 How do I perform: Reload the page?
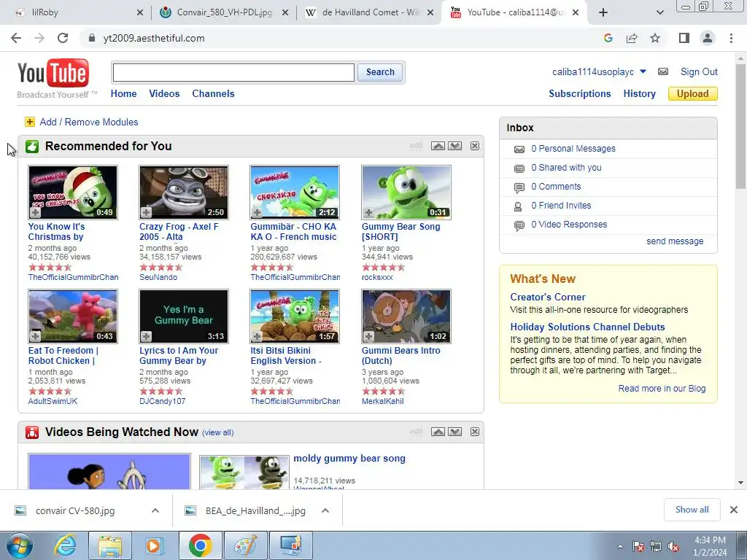63,38
